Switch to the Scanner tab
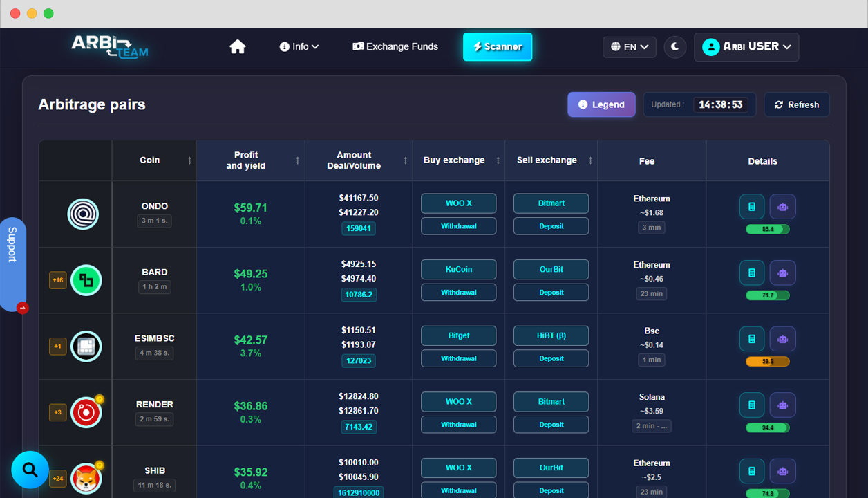The image size is (868, 498). 498,46
